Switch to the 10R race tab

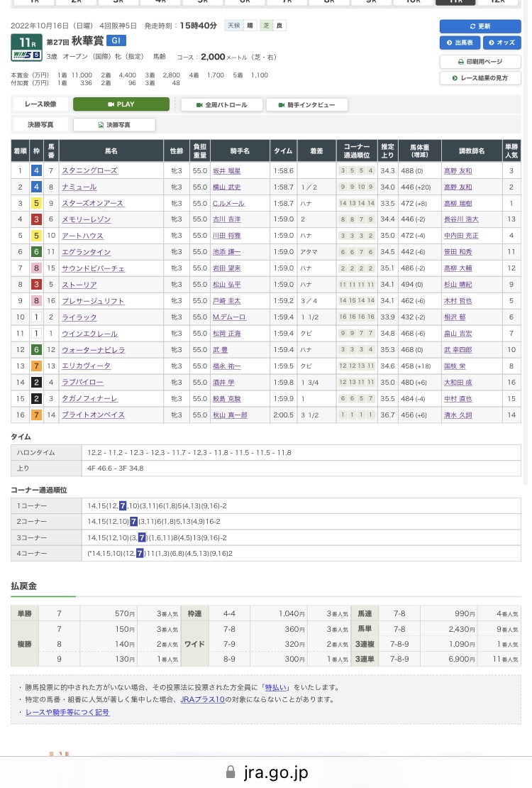click(x=413, y=1)
